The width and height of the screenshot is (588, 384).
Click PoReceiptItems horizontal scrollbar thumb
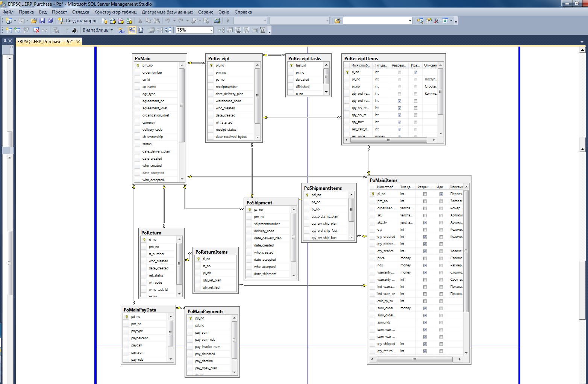coord(389,140)
